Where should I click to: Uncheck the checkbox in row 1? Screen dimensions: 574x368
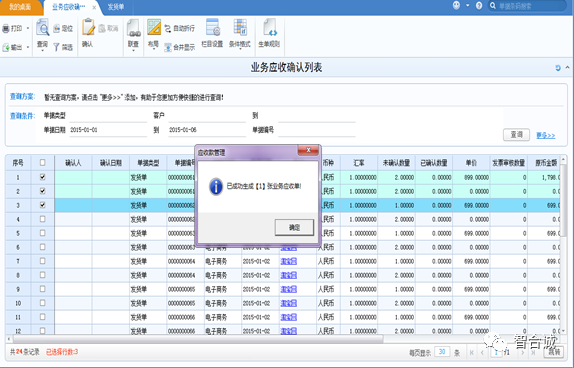[42, 177]
